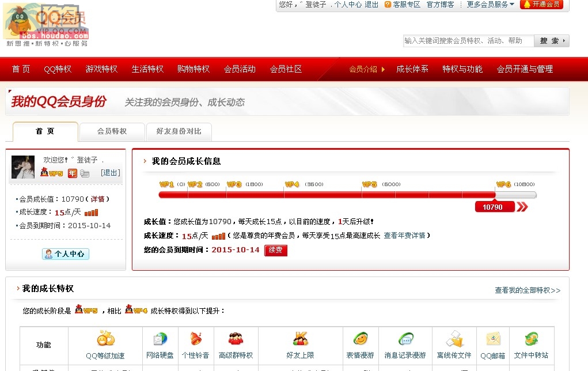Click the user avatar photo
The width and height of the screenshot is (588, 371).
(23, 167)
